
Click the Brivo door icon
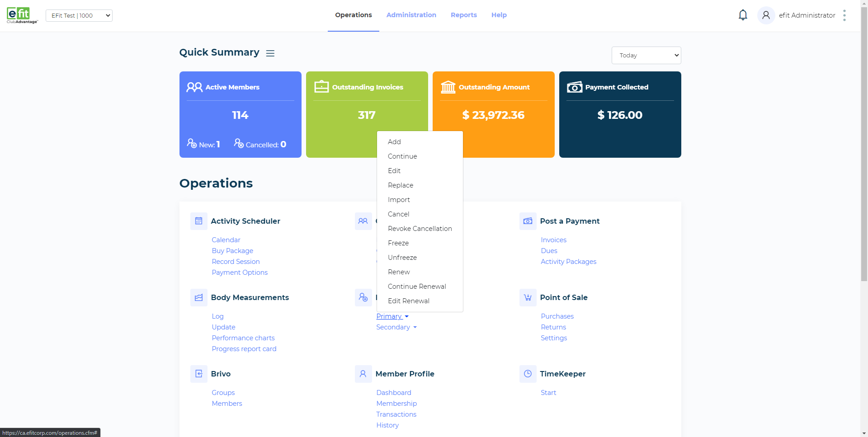tap(199, 374)
